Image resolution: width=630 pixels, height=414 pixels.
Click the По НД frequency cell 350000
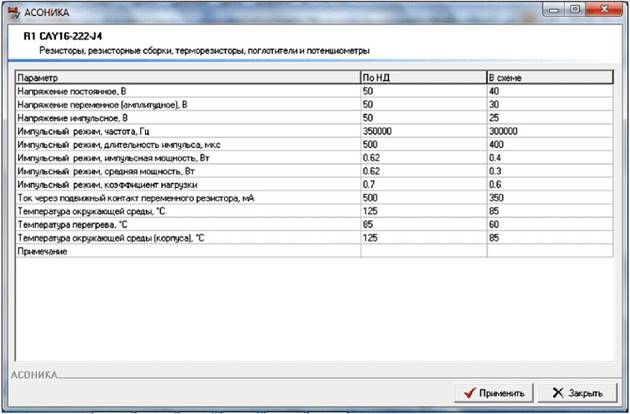click(x=422, y=131)
